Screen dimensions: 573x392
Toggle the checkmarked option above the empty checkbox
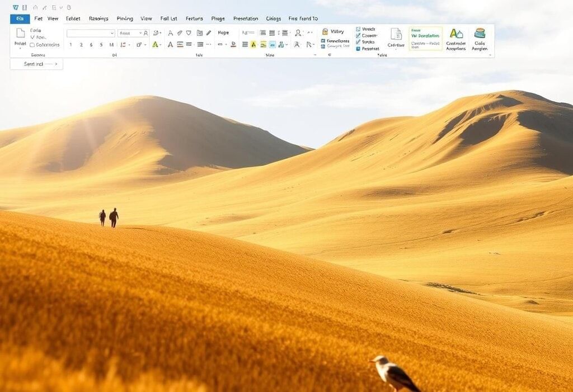click(x=32, y=37)
